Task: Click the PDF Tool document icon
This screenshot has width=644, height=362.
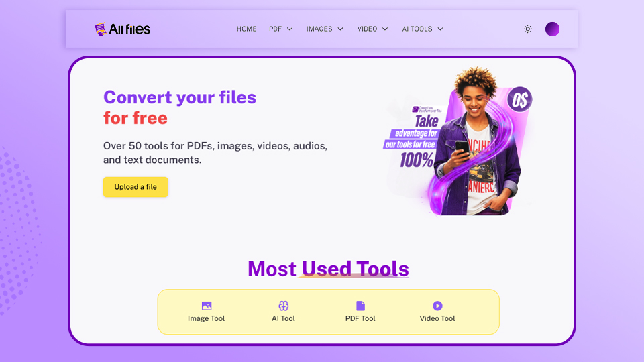Action: 360,306
